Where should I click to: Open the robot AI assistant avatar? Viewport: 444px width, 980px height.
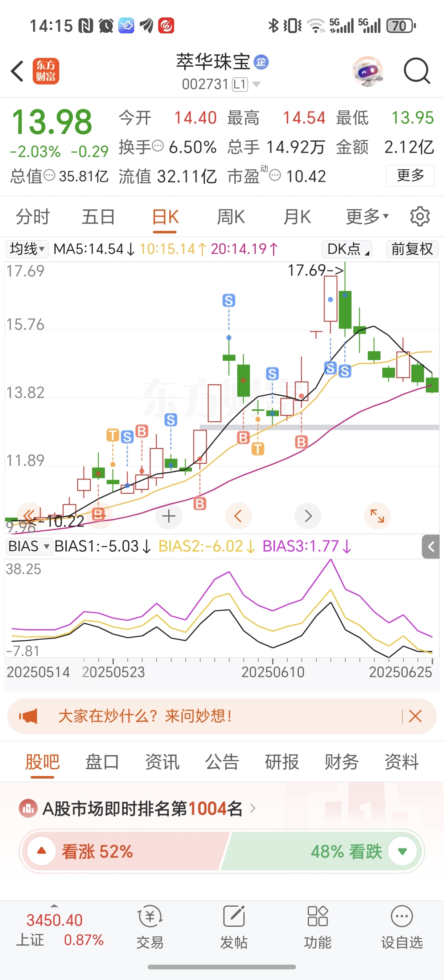coord(367,71)
